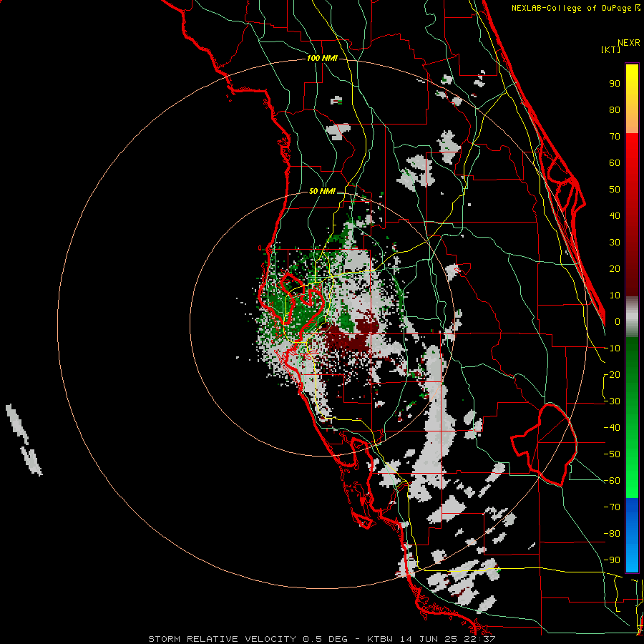Click the 40 value on the velocity scale
644x644 pixels.
(615, 216)
